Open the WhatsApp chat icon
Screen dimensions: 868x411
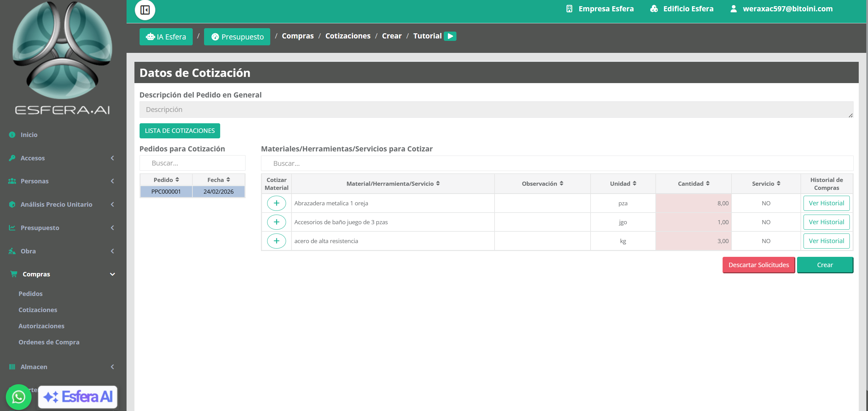(19, 397)
